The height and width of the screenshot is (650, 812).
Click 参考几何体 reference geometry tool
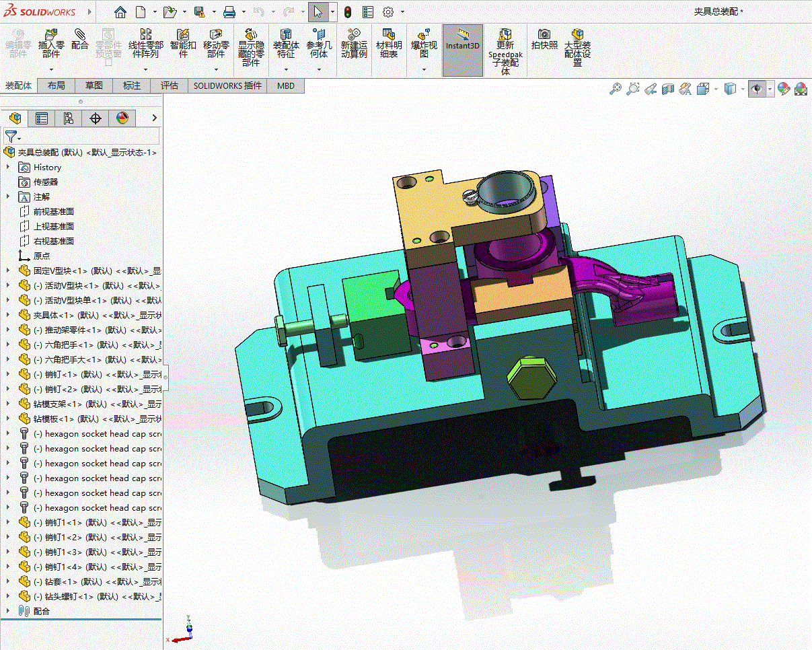[x=319, y=44]
